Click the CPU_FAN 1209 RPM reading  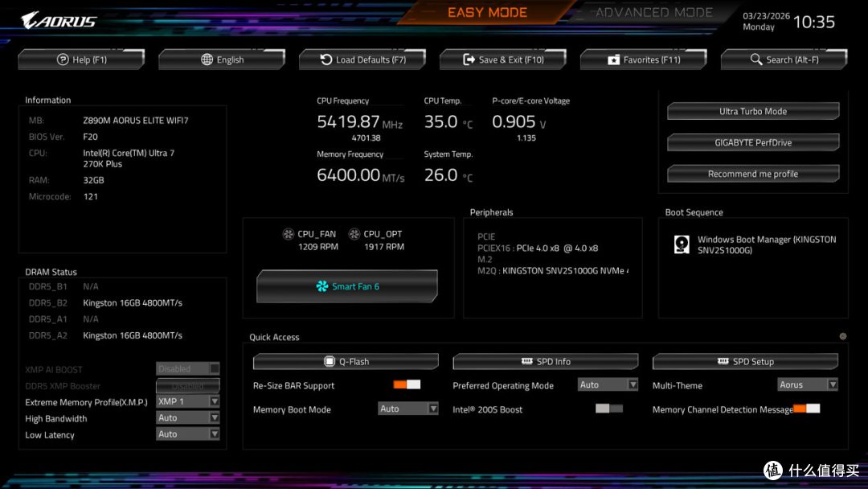317,247
